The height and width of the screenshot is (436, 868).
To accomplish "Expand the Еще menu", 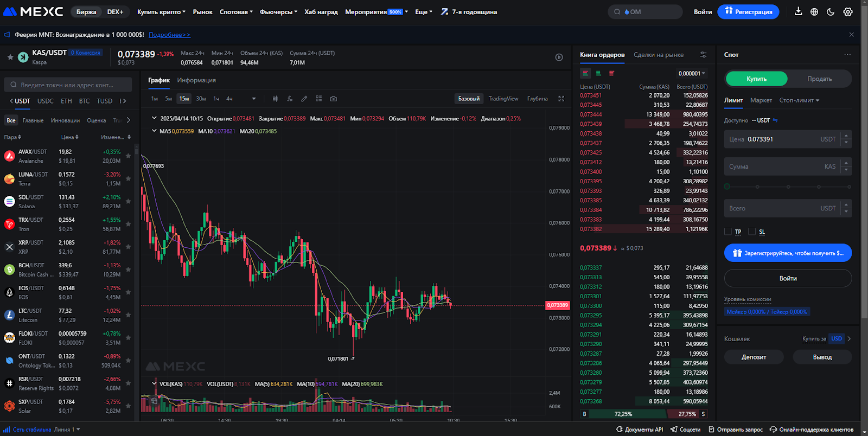I will [x=424, y=12].
